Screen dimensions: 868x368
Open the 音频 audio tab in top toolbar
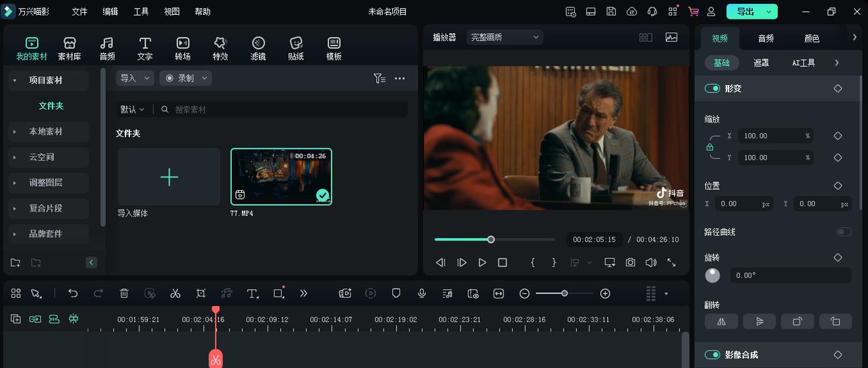pos(107,49)
